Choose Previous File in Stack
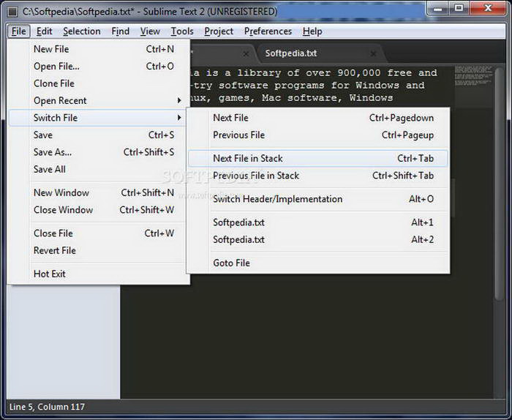 tap(255, 176)
